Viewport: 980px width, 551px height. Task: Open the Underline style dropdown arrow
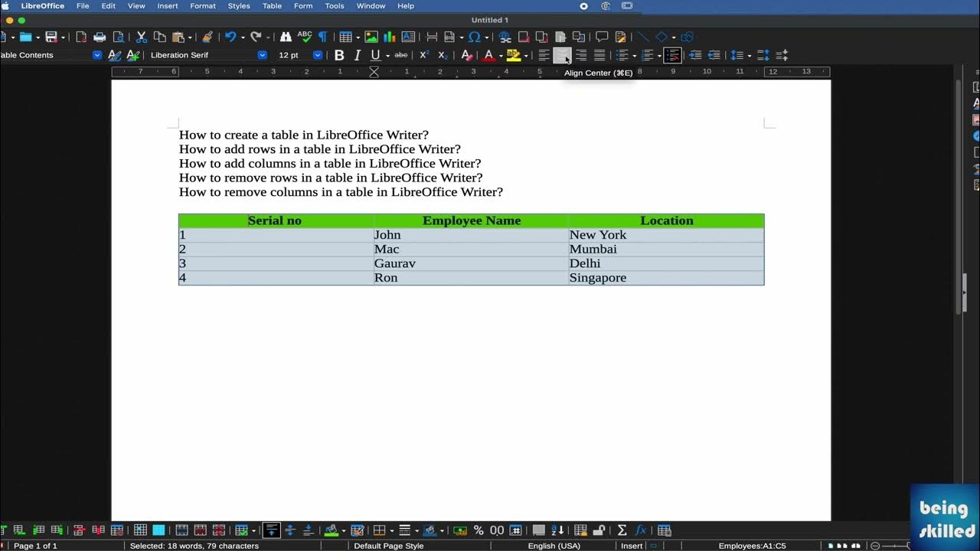(x=387, y=55)
